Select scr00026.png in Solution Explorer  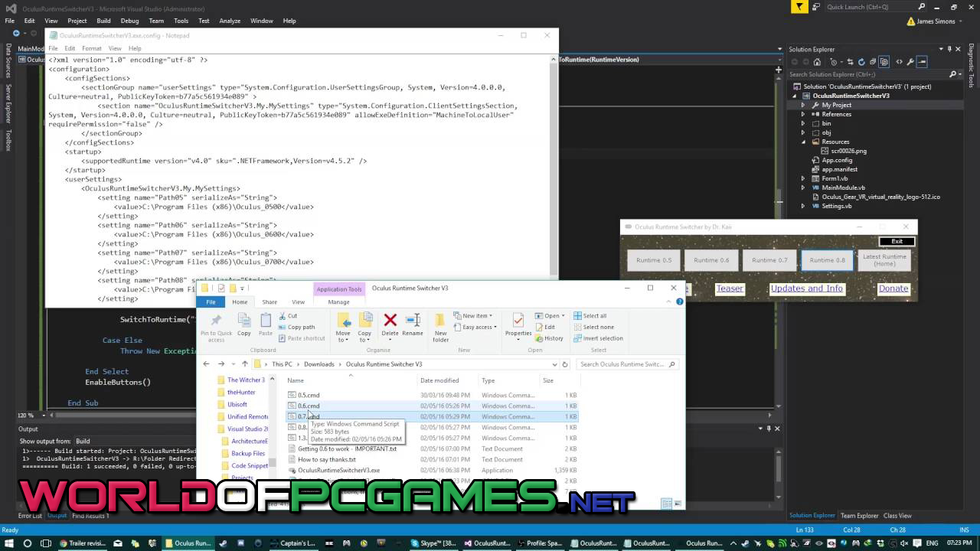(x=848, y=151)
